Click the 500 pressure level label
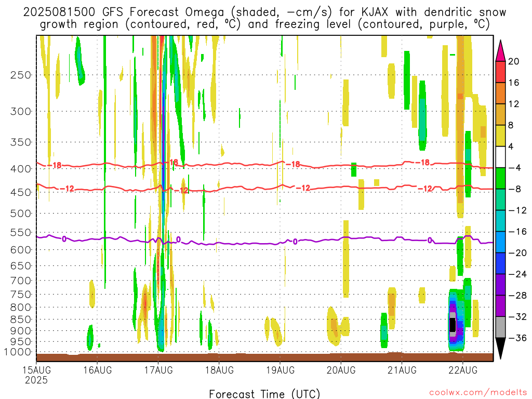Viewport: 532px width, 399px height. tap(21, 214)
